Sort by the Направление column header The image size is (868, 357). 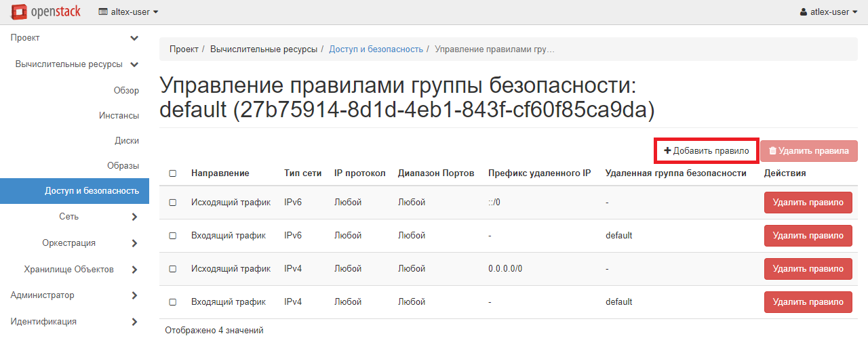pos(220,173)
